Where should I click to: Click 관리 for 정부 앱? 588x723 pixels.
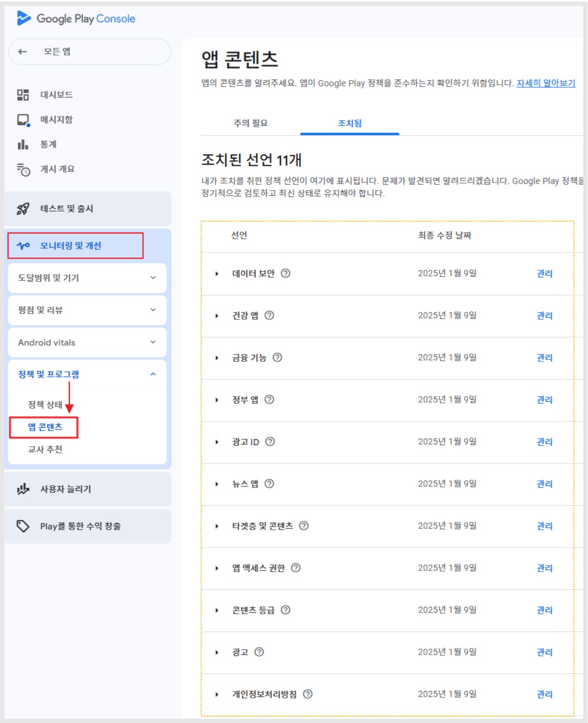point(545,400)
